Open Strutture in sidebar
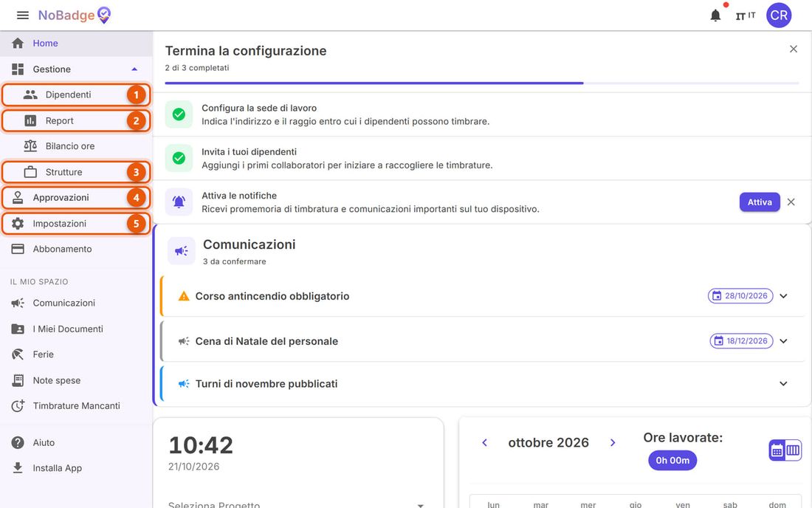 pyautogui.click(x=76, y=172)
